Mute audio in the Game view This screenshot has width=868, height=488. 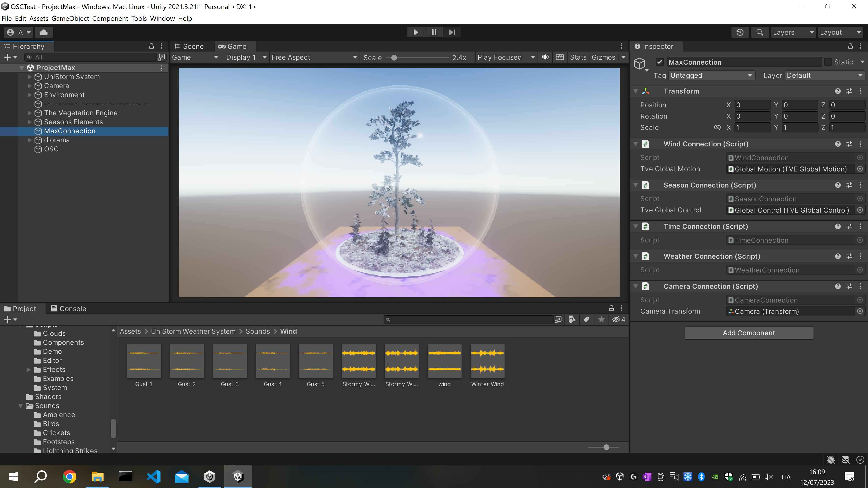point(545,57)
